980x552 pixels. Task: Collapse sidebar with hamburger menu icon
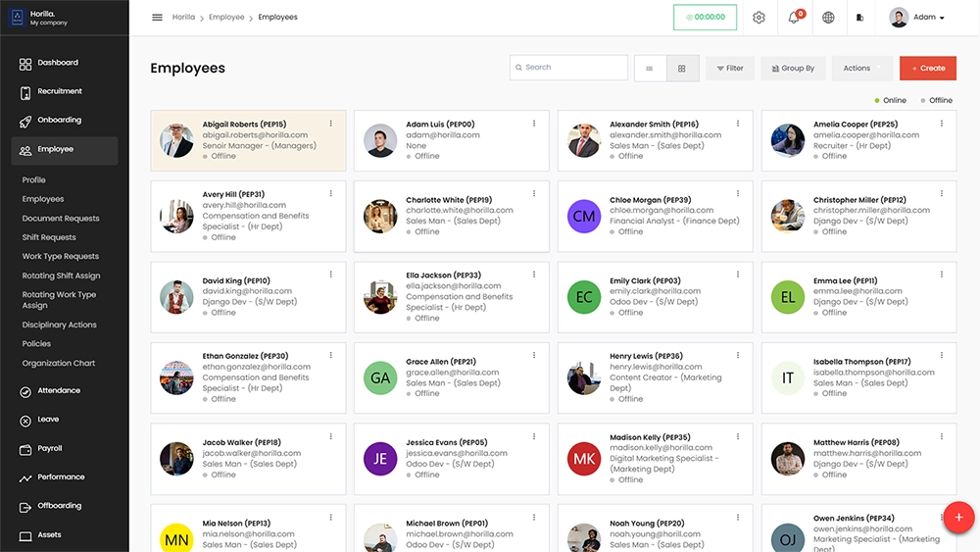pos(157,18)
